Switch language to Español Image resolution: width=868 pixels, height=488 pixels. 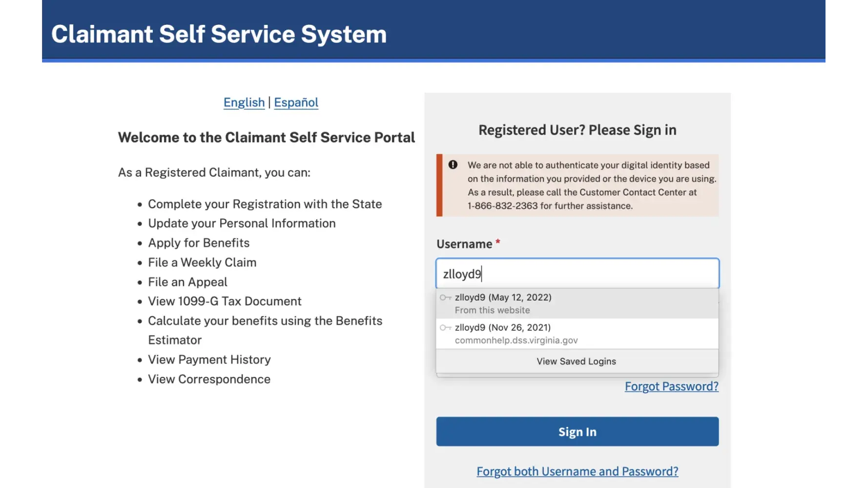(296, 102)
